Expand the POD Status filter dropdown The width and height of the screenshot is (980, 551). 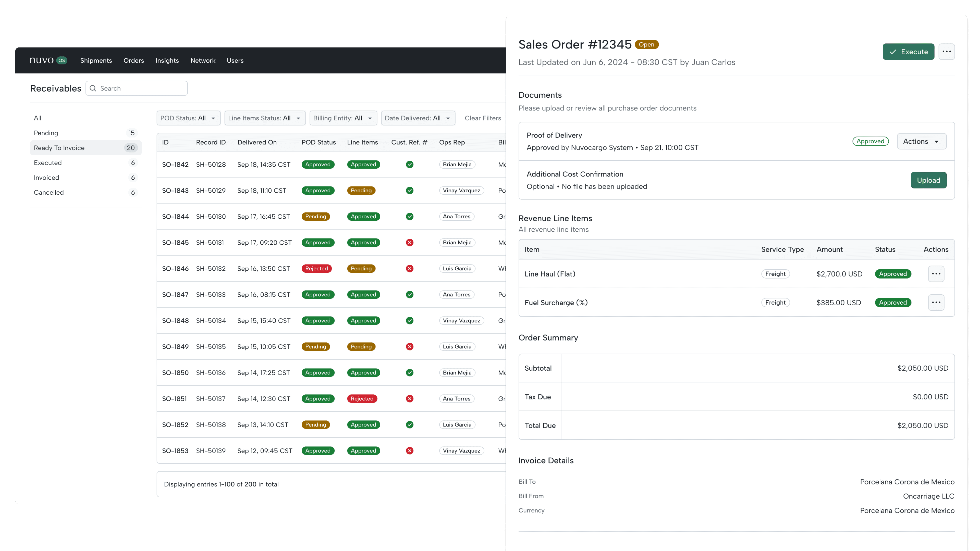[x=188, y=118]
